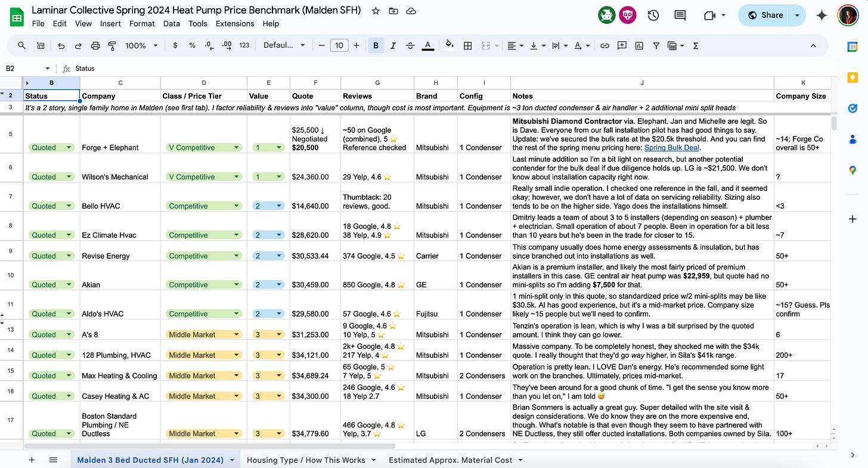The width and height of the screenshot is (868, 468).
Task: Get add-ons with side panel plus
Action: pos(853,219)
